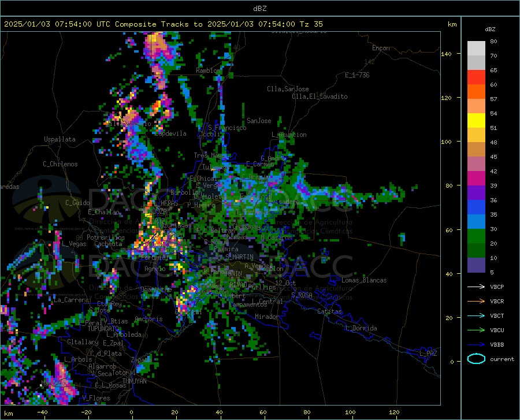Image resolution: width=520 pixels, height=420 pixels.
Task: Click the Cacheuta map label
Action: click(108, 244)
